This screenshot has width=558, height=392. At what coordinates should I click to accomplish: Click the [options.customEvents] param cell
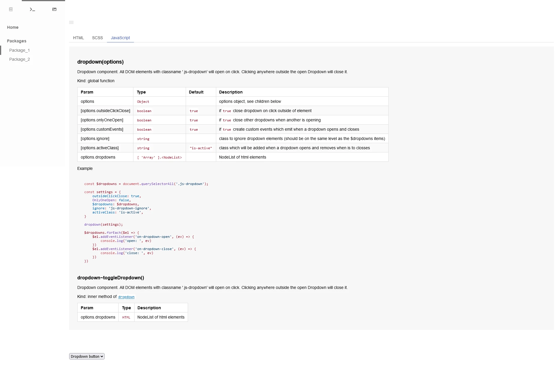coord(105,129)
